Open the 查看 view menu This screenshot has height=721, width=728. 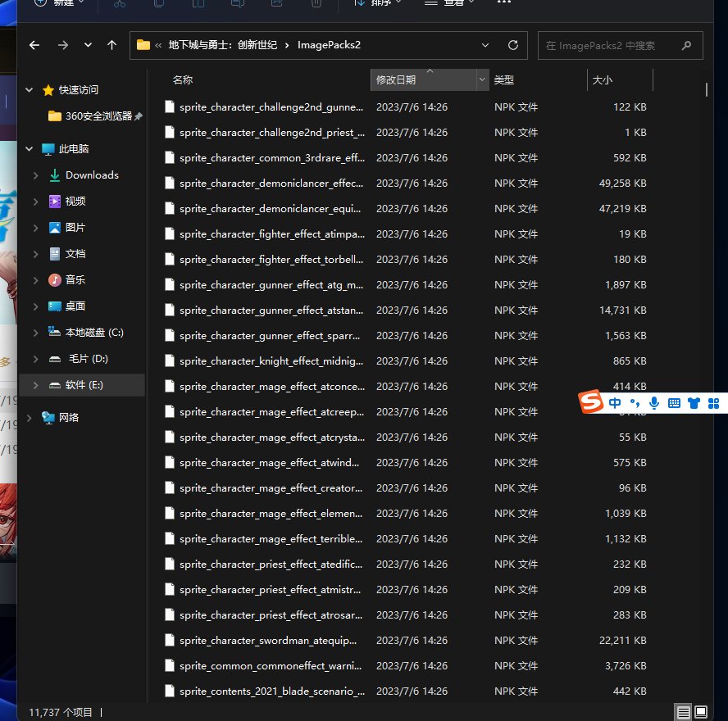(x=449, y=2)
